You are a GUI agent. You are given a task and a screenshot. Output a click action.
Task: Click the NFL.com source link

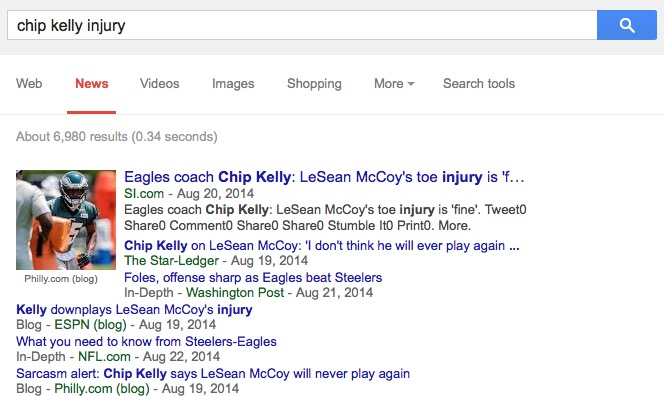[x=104, y=357]
